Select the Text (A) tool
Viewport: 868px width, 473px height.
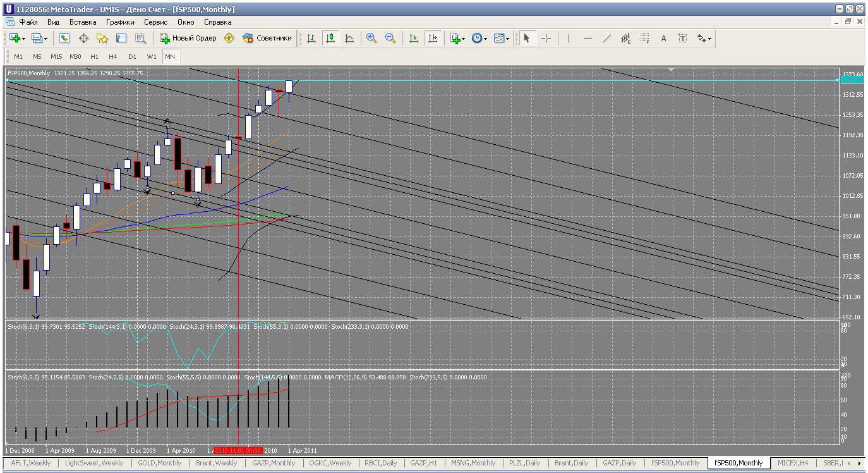pyautogui.click(x=664, y=39)
